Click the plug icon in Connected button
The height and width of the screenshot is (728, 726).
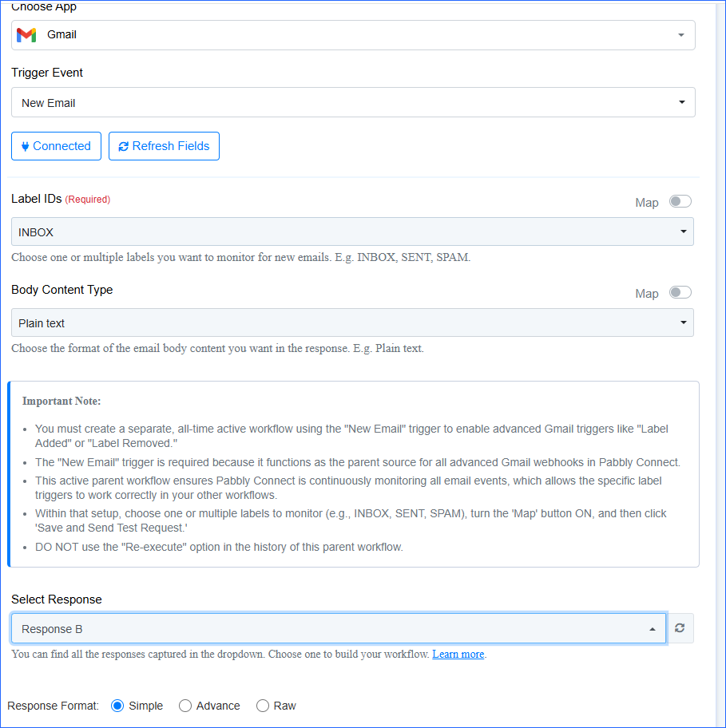click(x=25, y=146)
